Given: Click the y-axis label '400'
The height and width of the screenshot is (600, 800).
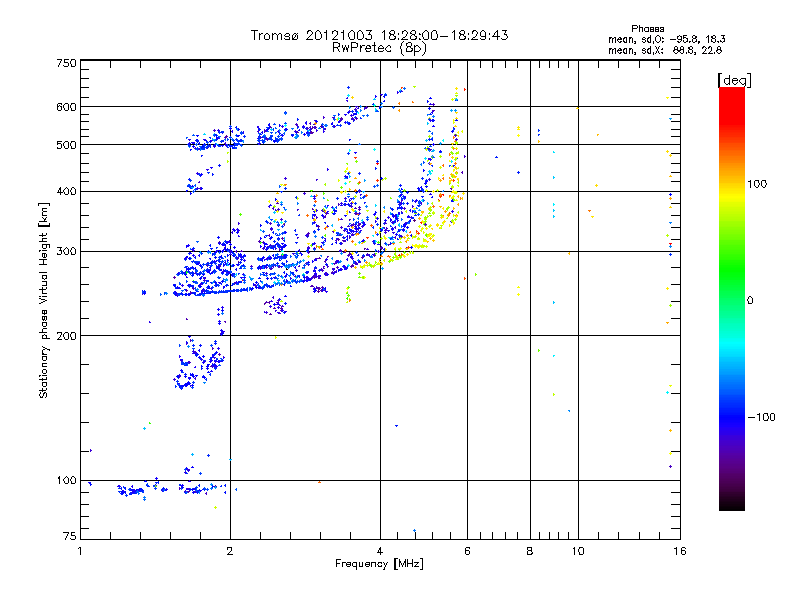Looking at the screenshot, I should click(x=66, y=191).
